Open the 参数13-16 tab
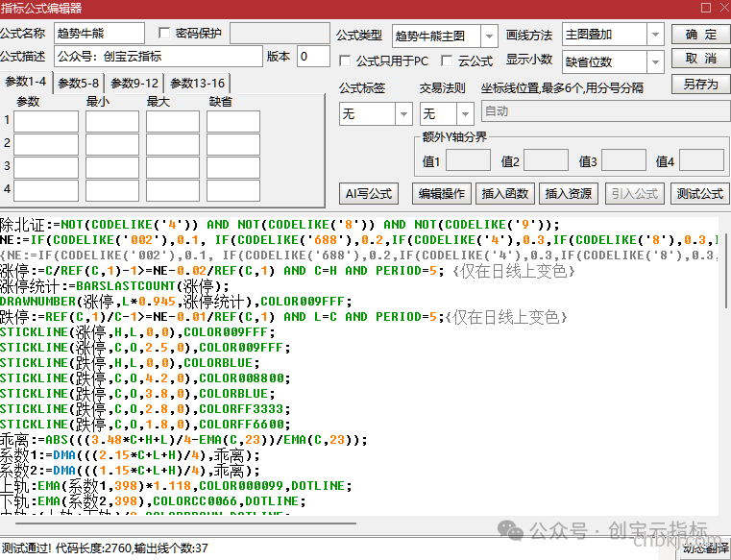The width and height of the screenshot is (731, 560). click(197, 84)
